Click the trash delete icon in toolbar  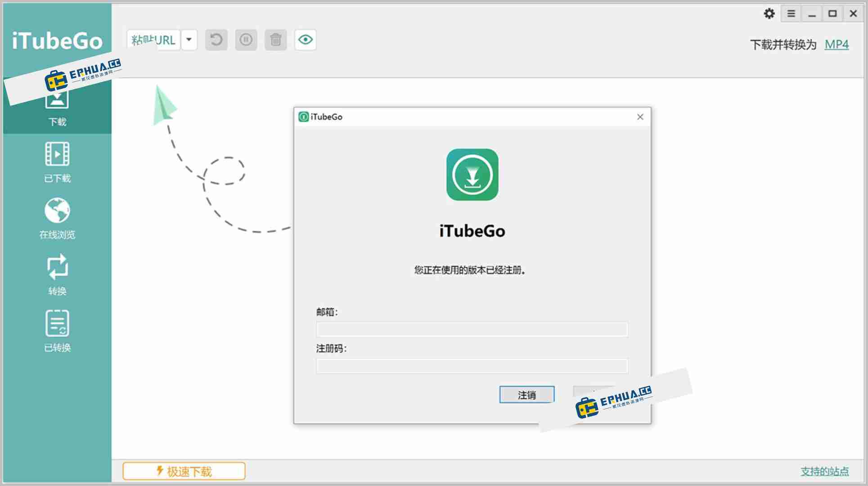point(276,40)
